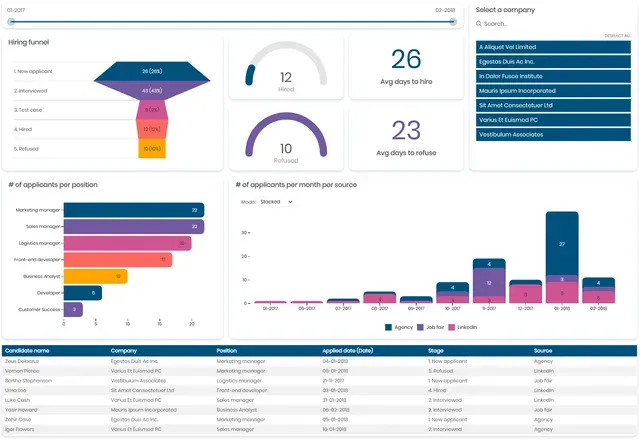Open the Mode Stacked dropdown
The image size is (640, 440).
(276, 202)
